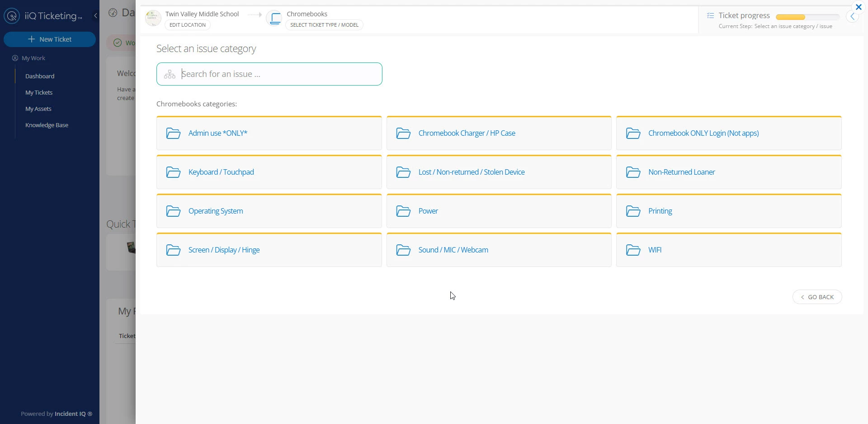Image resolution: width=868 pixels, height=424 pixels.
Task: Select the Power category
Action: pos(499,211)
